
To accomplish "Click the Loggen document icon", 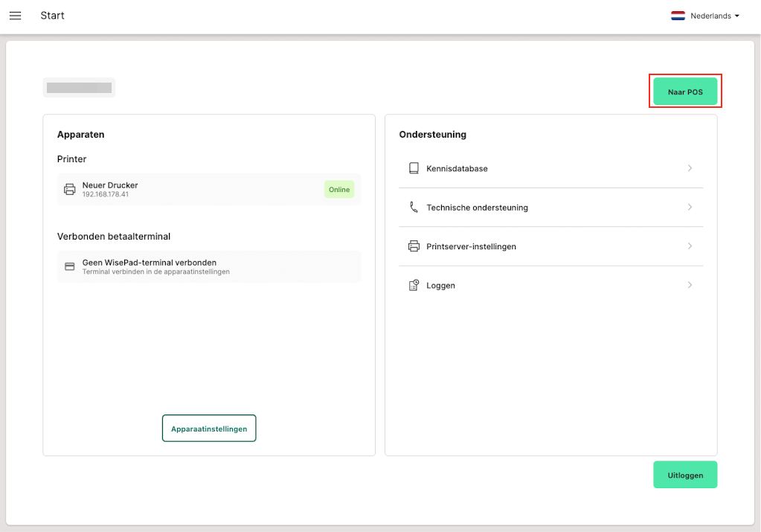I will pyautogui.click(x=414, y=285).
